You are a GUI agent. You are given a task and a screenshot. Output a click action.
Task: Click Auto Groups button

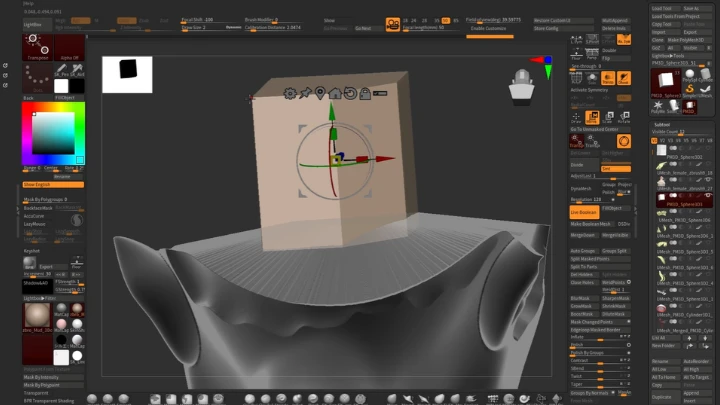tap(584, 251)
